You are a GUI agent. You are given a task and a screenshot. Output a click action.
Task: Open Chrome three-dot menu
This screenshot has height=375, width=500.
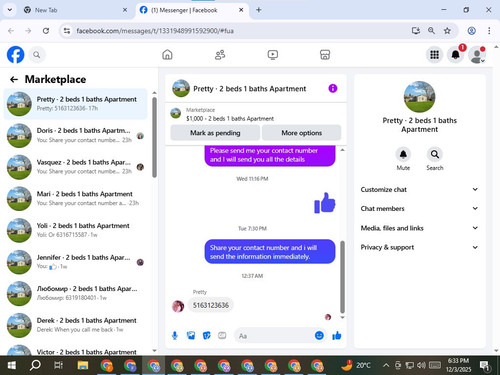coord(489,31)
